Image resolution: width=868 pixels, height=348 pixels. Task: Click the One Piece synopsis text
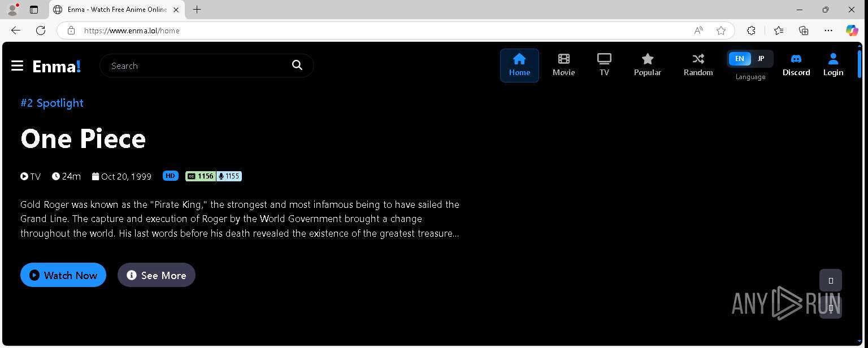[x=240, y=219]
